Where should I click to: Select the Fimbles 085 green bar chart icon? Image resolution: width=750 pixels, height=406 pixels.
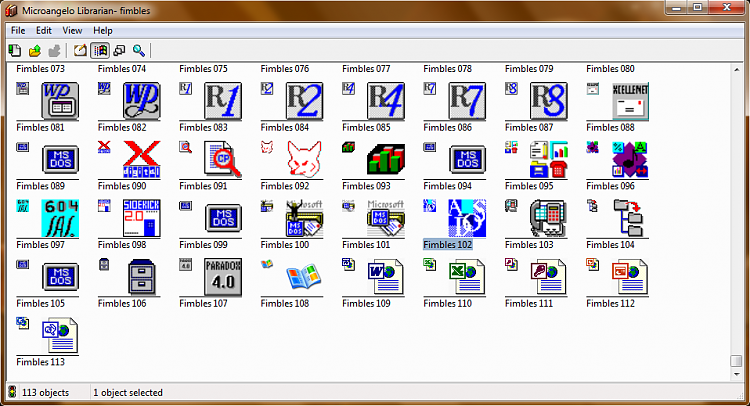point(386,159)
